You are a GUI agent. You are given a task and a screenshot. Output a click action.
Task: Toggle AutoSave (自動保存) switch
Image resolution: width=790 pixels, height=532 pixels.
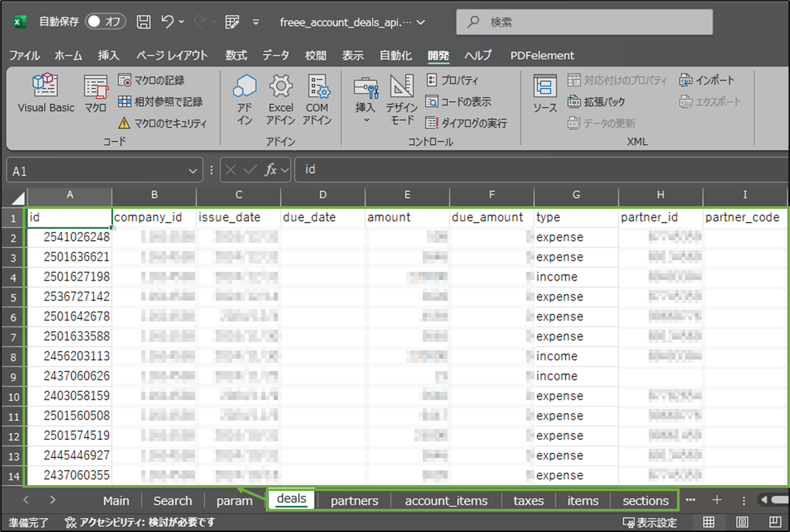105,22
